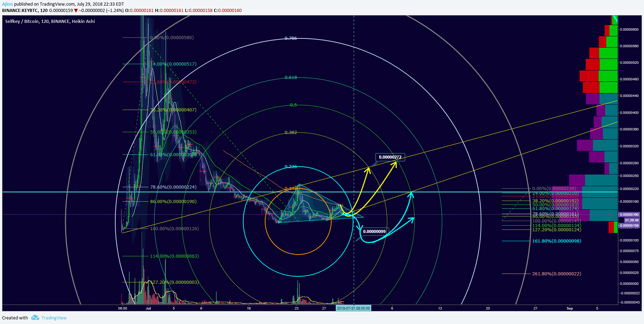Viewport: 644px width, 324px height.
Task: Click the 0.00000400 price axis label
Action: [629, 113]
